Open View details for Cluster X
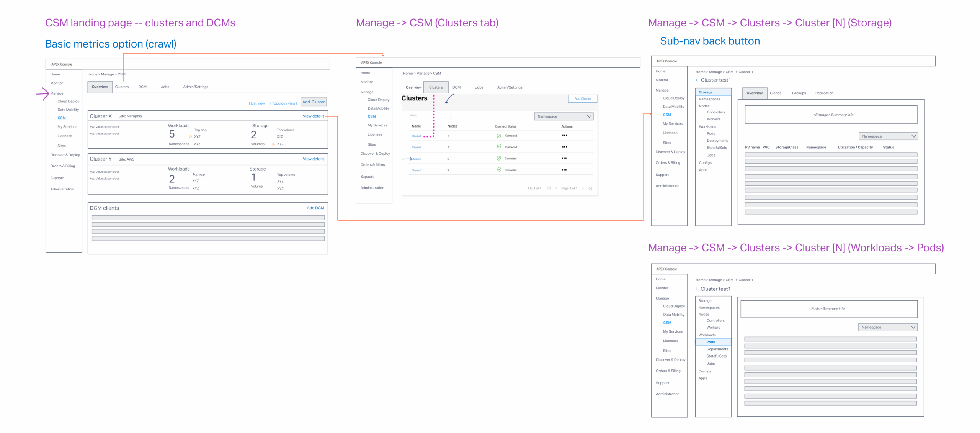This screenshot has height=433, width=980. point(313,116)
